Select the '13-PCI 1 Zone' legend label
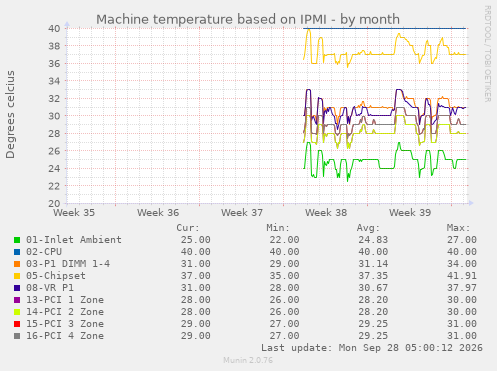497x371 pixels. click(x=65, y=300)
